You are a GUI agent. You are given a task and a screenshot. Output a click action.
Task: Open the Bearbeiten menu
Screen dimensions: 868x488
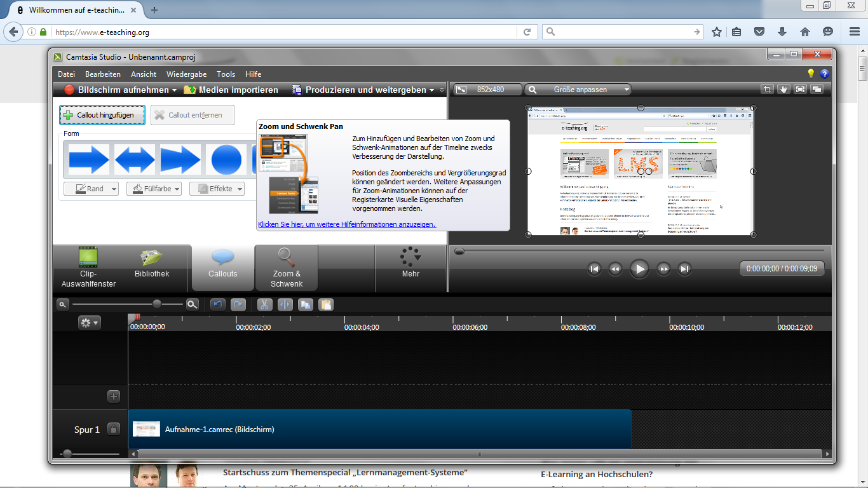point(103,74)
